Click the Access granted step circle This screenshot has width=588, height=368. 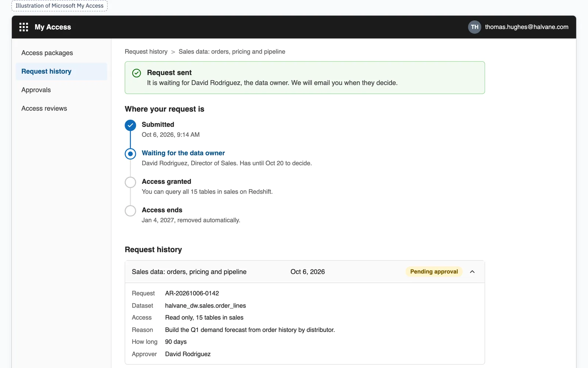click(130, 182)
